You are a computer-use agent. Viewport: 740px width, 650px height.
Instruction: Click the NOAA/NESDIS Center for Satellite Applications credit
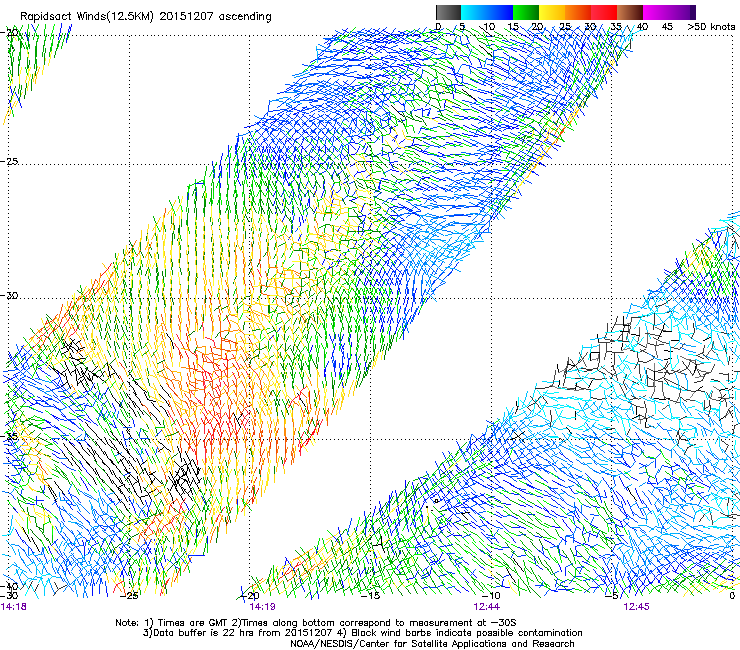coord(432,644)
